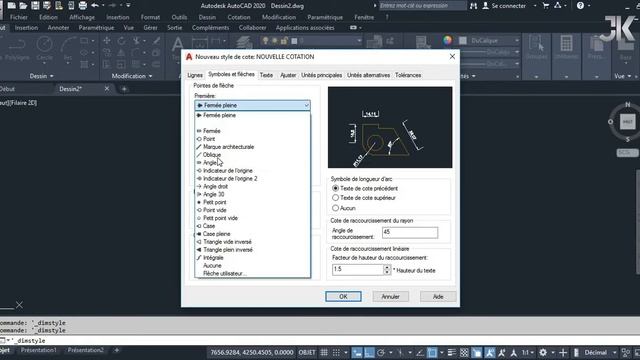Open a file with the folder icon

[23, 6]
